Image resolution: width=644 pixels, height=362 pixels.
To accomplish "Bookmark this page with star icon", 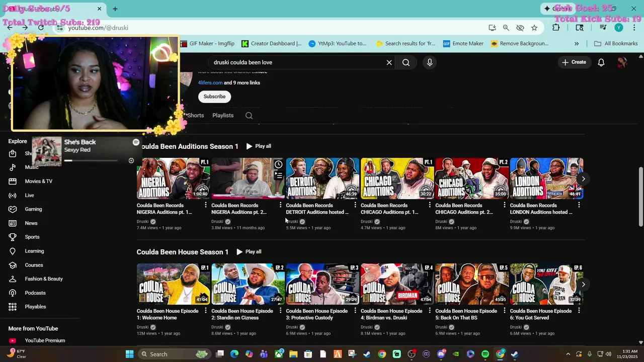I will tap(534, 28).
